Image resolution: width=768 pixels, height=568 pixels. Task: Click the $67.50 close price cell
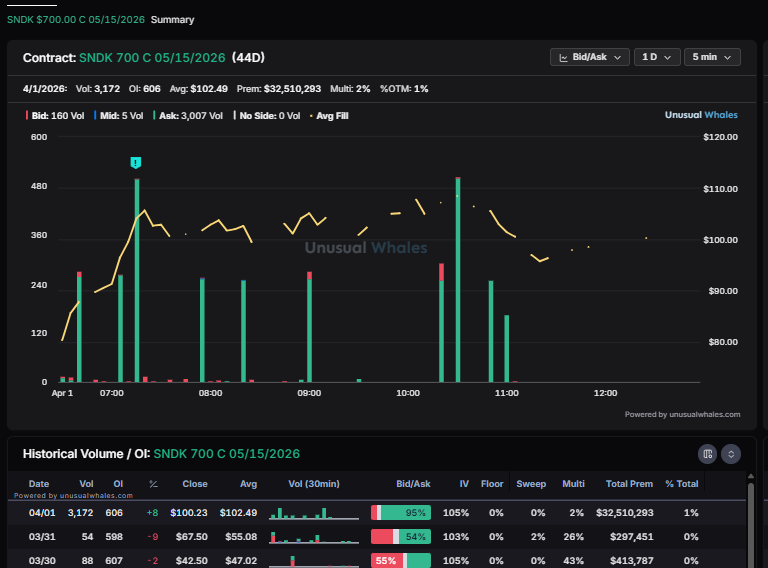(192, 537)
